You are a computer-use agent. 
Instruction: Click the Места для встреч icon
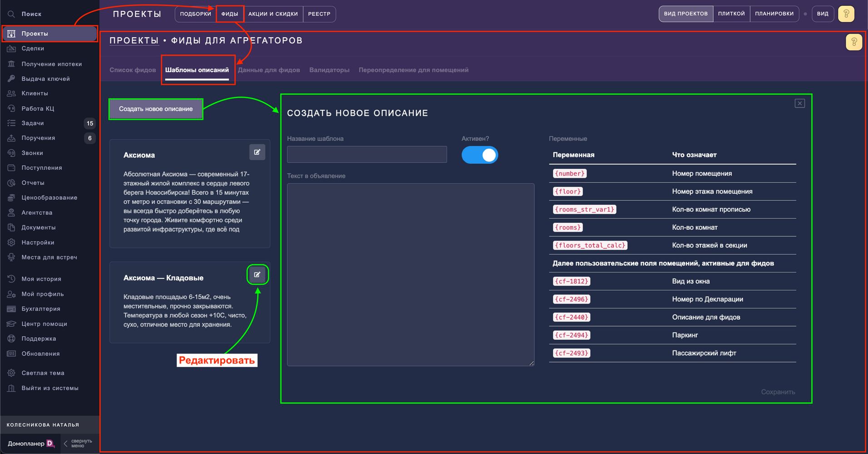[11, 257]
